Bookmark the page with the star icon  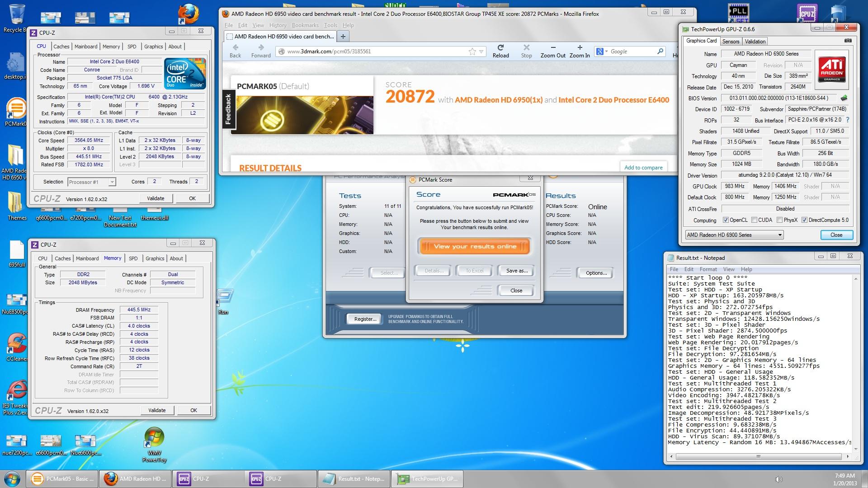tap(472, 52)
